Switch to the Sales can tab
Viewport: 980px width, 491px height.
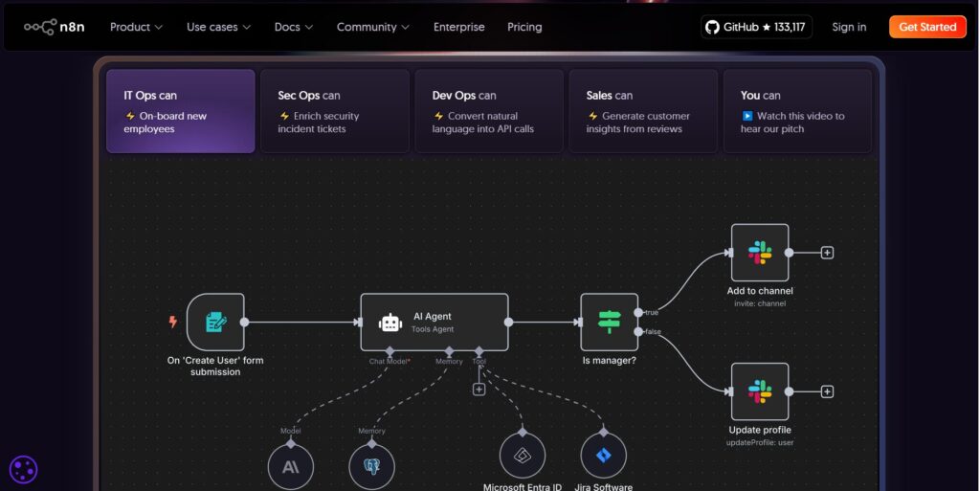click(643, 111)
